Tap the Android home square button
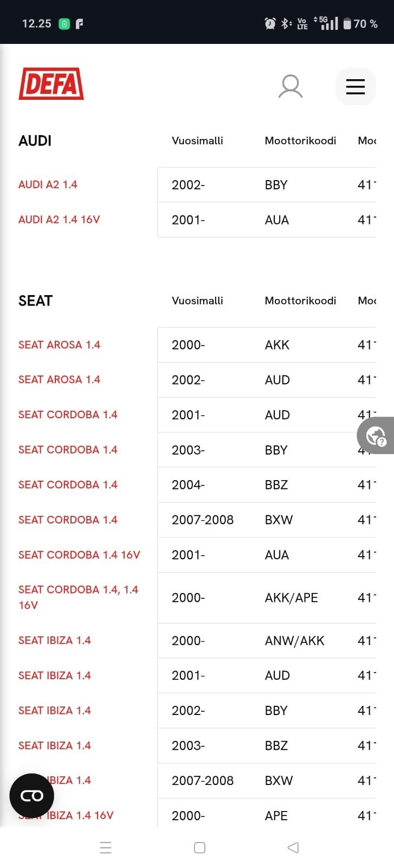This screenshot has width=394, height=868. pyautogui.click(x=199, y=847)
